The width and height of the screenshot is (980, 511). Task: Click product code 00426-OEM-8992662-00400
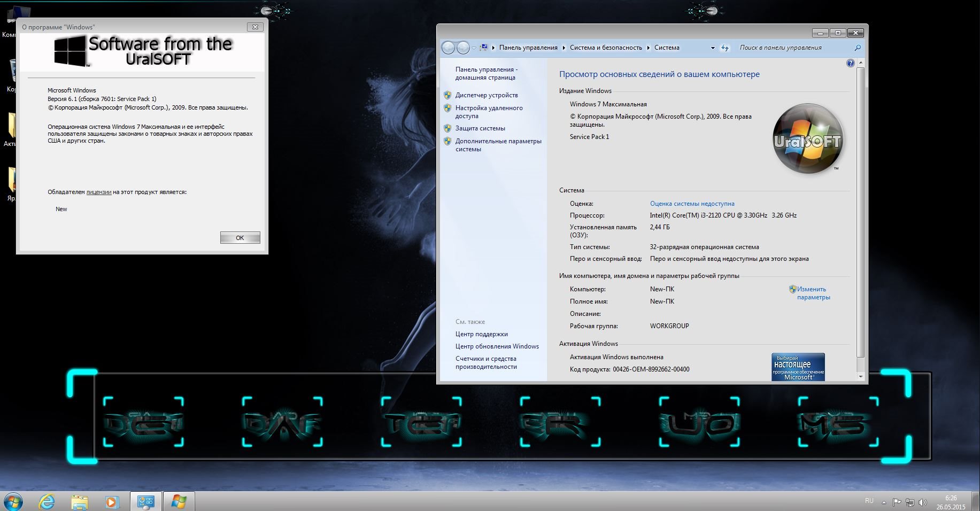651,369
